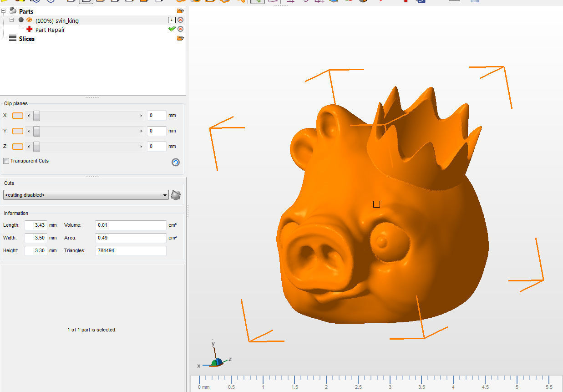Enable the Transparent Cuts checkbox
Screen dimensions: 563x392
coord(6,161)
